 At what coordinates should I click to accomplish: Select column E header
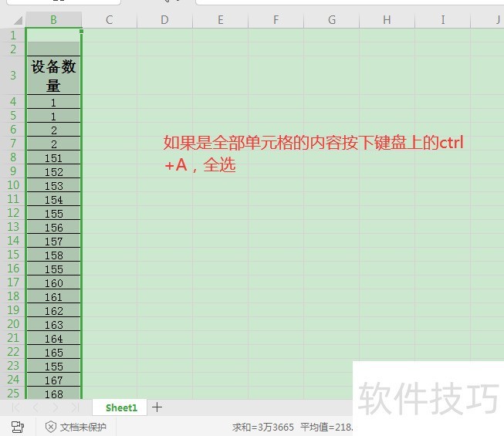click(220, 20)
